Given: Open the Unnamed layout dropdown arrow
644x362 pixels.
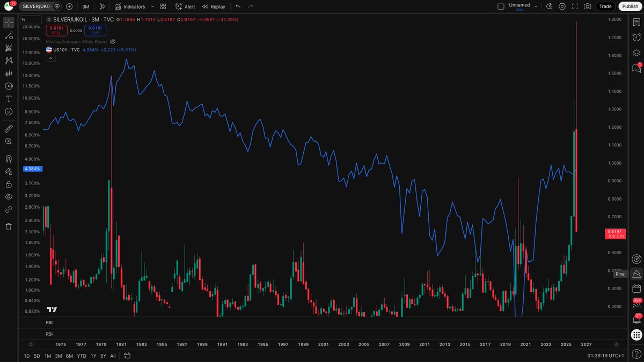Looking at the screenshot, I should click(x=536, y=6).
